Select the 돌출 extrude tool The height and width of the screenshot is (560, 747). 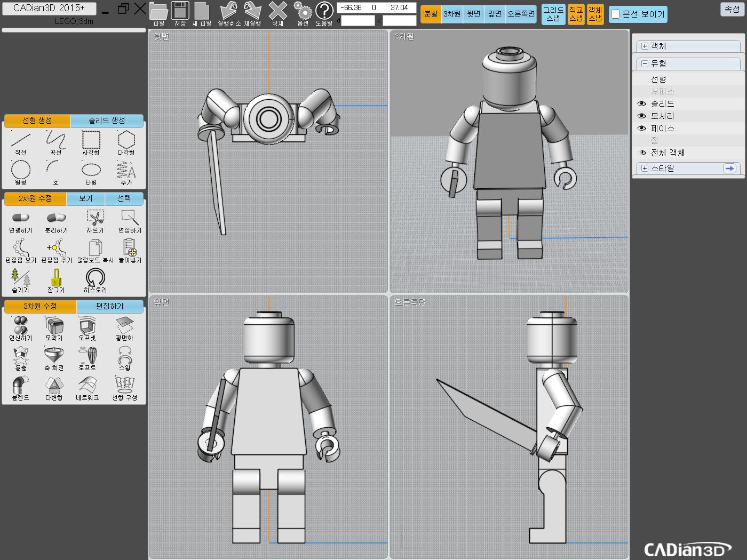21,357
